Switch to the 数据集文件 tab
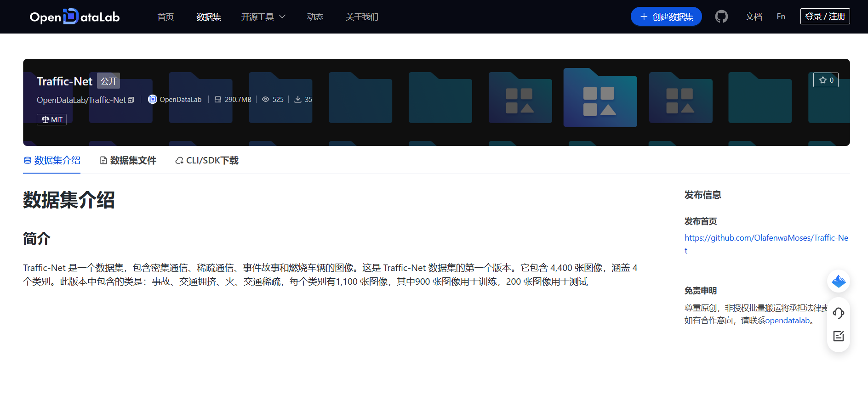Screen dimensions: 868x394 [128, 160]
